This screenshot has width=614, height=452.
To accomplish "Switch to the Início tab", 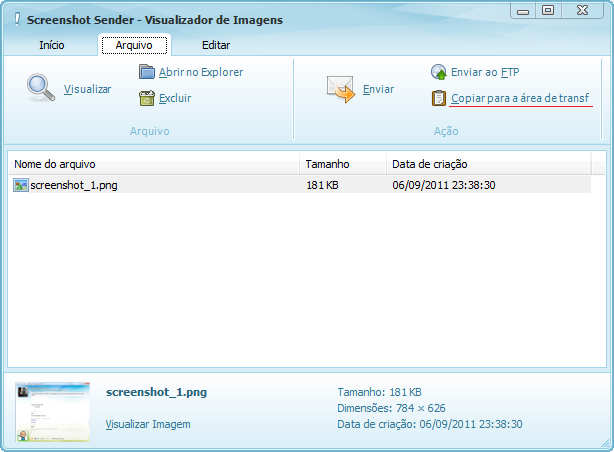I will 52,45.
